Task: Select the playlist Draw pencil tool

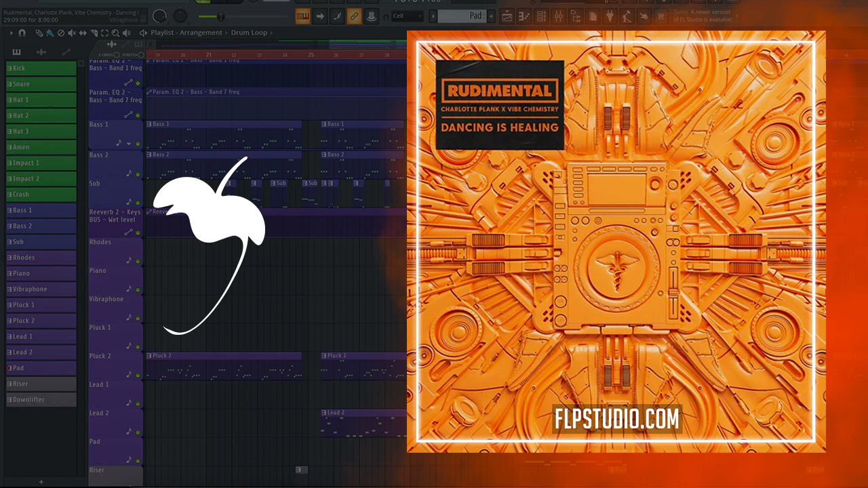Action: (x=39, y=33)
